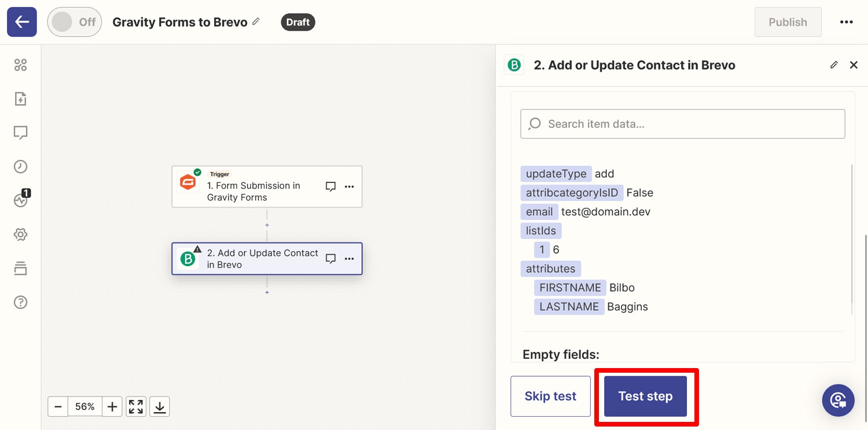Open the versions stack sidebar icon
The height and width of the screenshot is (430, 868).
click(21, 268)
